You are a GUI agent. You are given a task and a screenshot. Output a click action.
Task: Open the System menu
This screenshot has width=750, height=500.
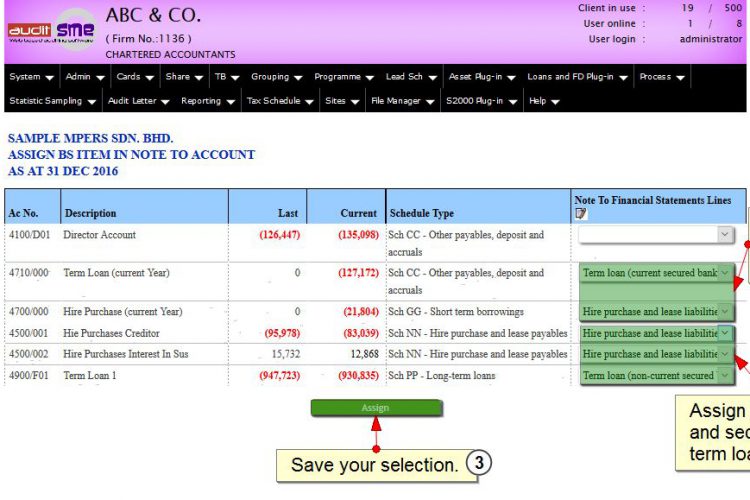click(x=32, y=77)
